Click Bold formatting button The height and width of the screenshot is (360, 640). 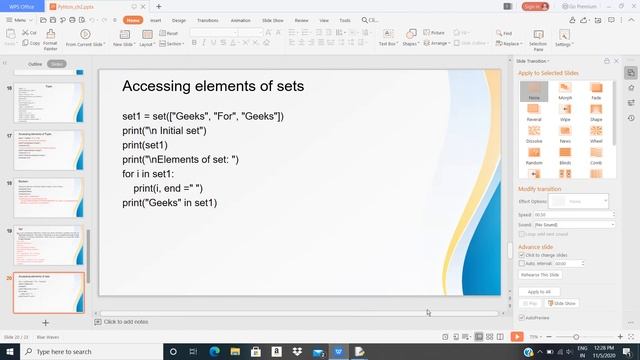tap(194, 42)
